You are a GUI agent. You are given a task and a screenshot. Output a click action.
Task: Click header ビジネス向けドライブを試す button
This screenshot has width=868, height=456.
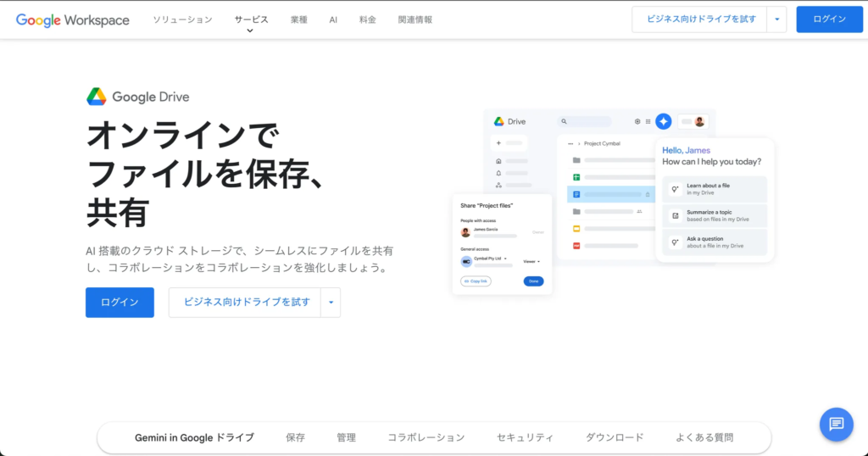[699, 19]
